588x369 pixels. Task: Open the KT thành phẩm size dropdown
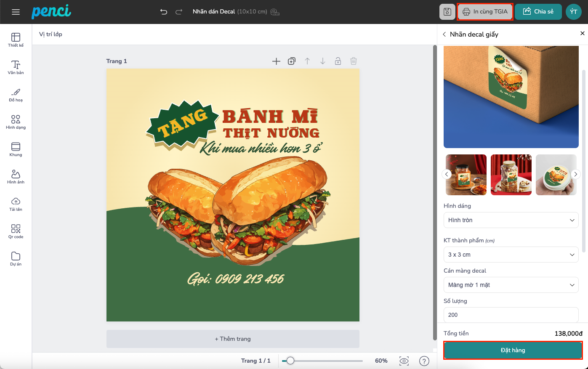pyautogui.click(x=511, y=255)
